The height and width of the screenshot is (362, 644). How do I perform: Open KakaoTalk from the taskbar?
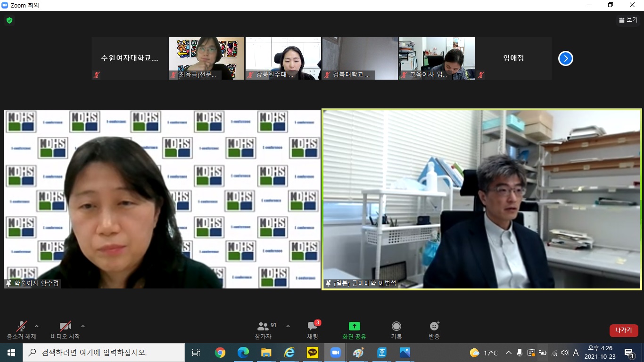(313, 353)
